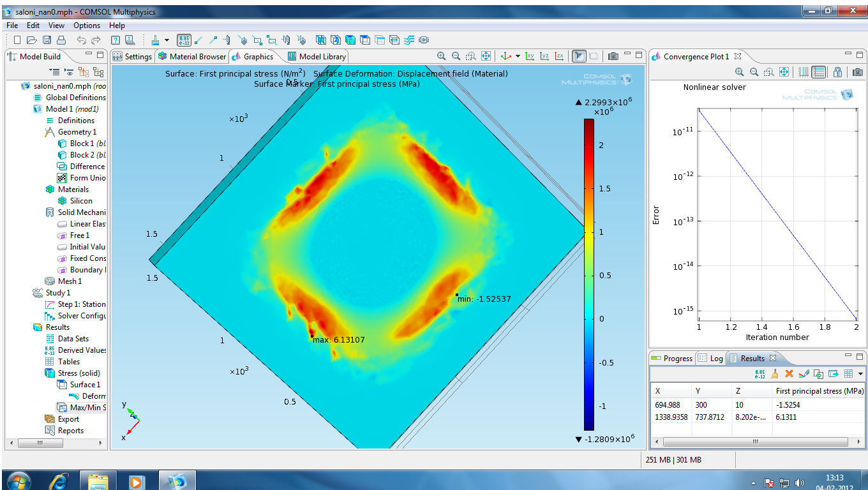Click the Zoom Extents icon in Graphics toolbar

486,56
